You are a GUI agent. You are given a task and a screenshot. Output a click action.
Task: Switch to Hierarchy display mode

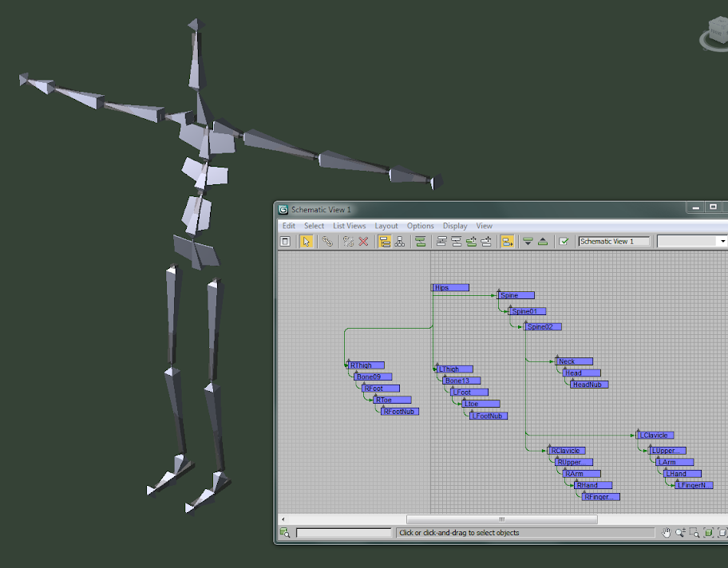pyautogui.click(x=384, y=241)
